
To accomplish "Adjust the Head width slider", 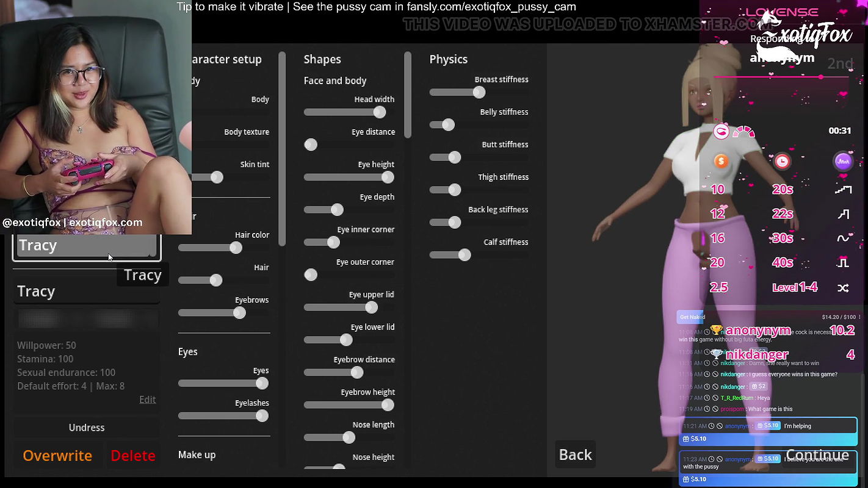I will coord(379,112).
